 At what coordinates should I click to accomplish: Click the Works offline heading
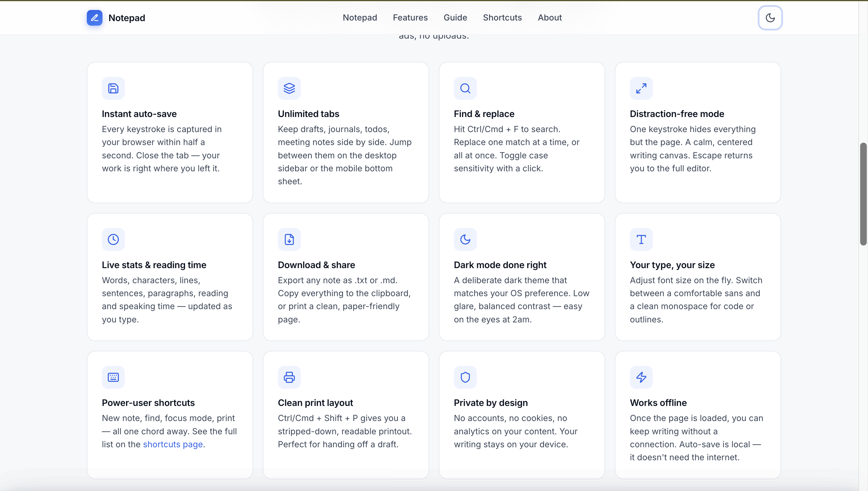(659, 403)
